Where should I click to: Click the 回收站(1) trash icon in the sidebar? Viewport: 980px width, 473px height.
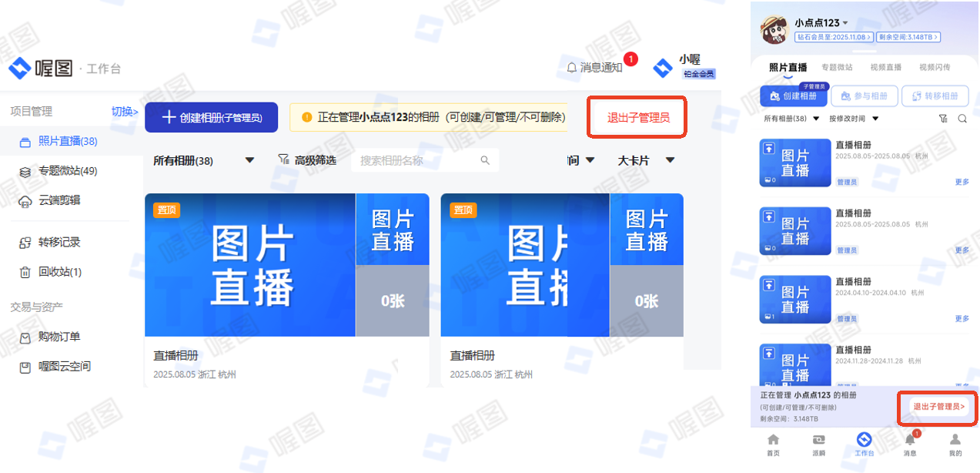pyautogui.click(x=25, y=272)
